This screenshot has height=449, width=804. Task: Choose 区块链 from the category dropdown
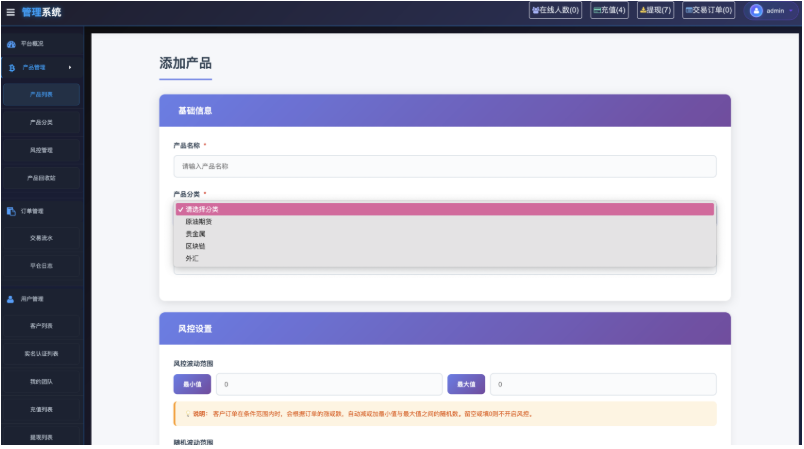[195, 246]
